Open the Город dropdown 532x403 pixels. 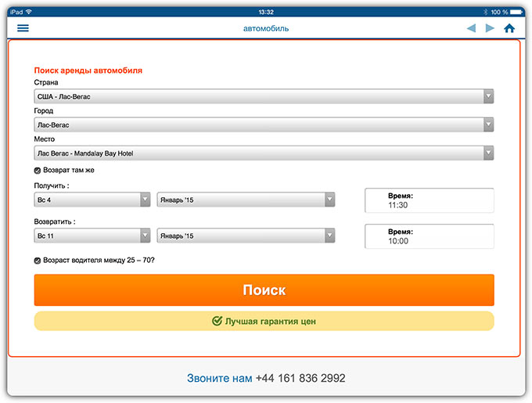pyautogui.click(x=264, y=125)
